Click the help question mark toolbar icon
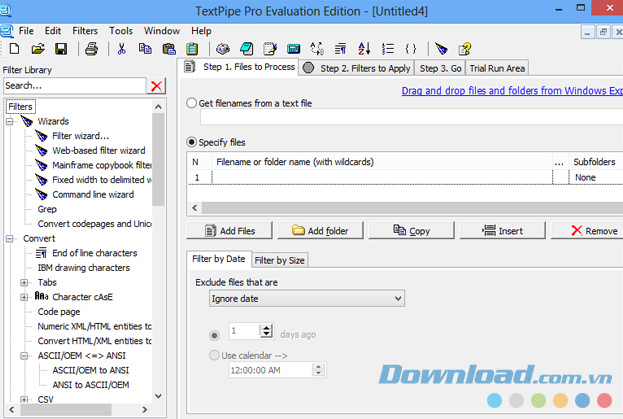This screenshot has width=623, height=419. pyautogui.click(x=465, y=49)
